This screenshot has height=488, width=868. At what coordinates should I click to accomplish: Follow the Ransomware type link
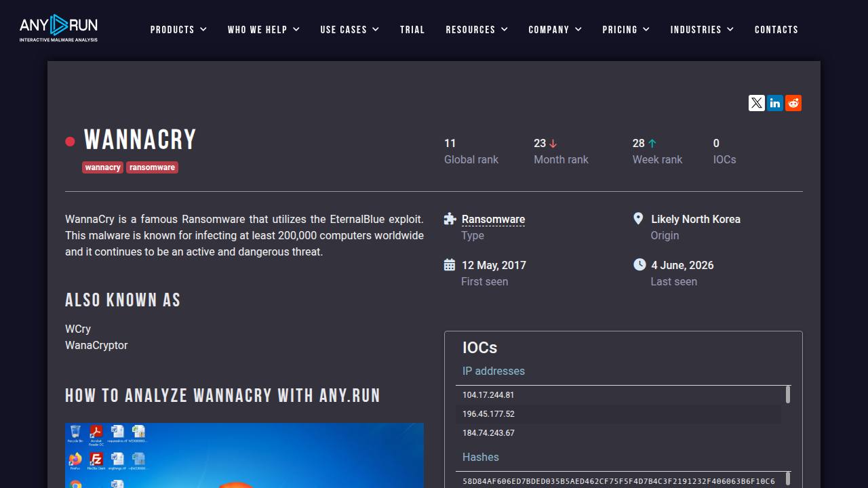493,220
